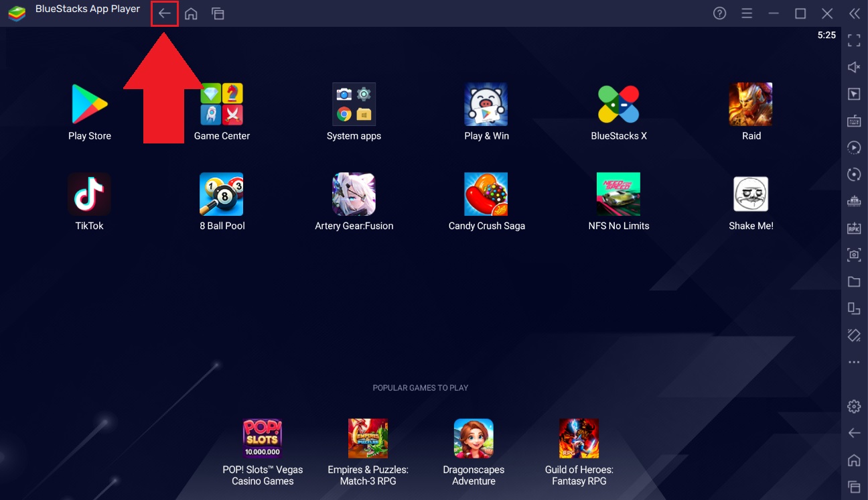Expand more options with the three dots icon
Image resolution: width=868 pixels, height=500 pixels.
point(854,362)
